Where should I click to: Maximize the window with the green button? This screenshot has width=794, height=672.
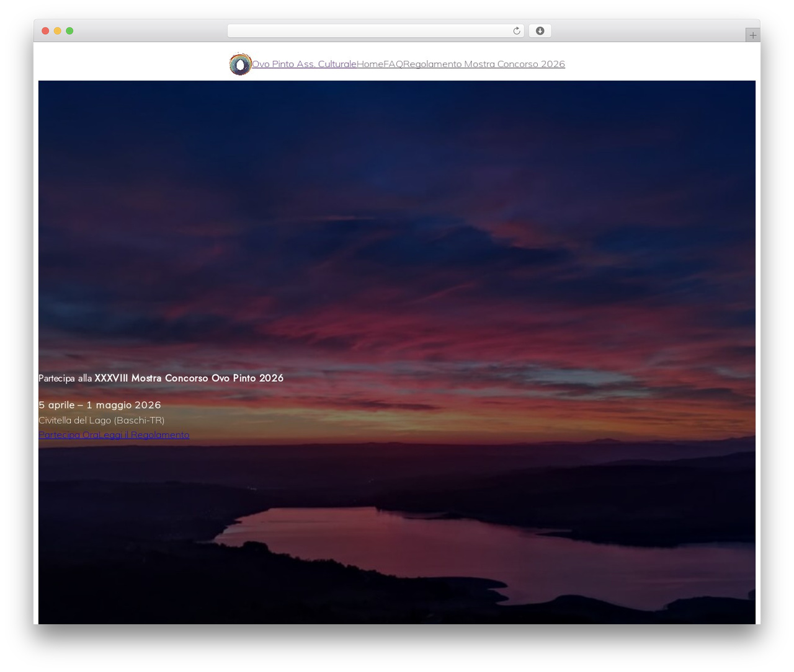(69, 31)
